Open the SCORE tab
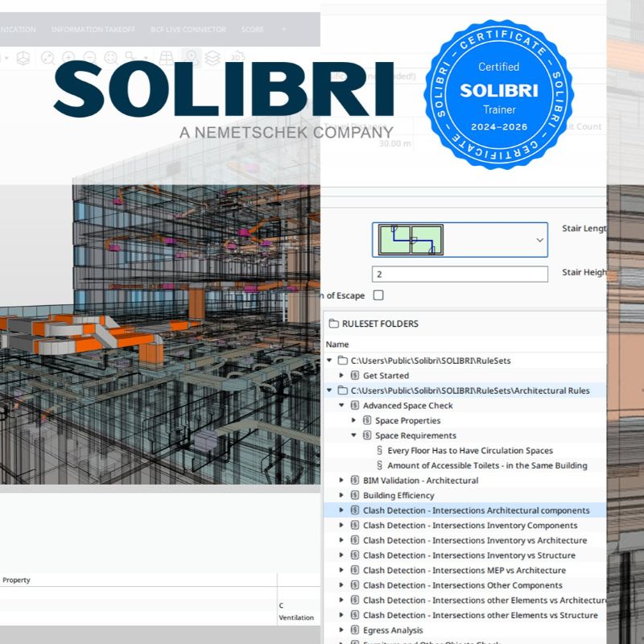Screen dimensions: 644x644 (252, 30)
